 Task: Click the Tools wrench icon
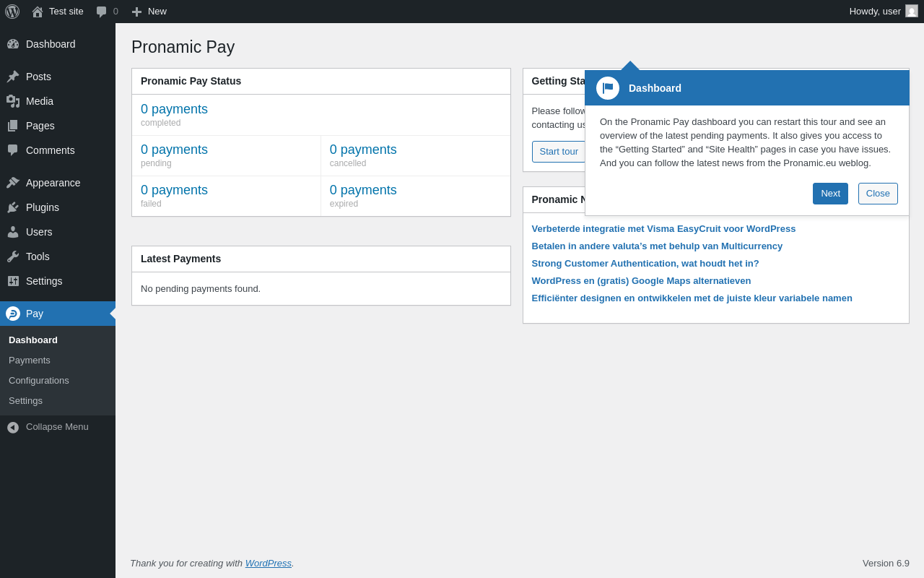13,256
